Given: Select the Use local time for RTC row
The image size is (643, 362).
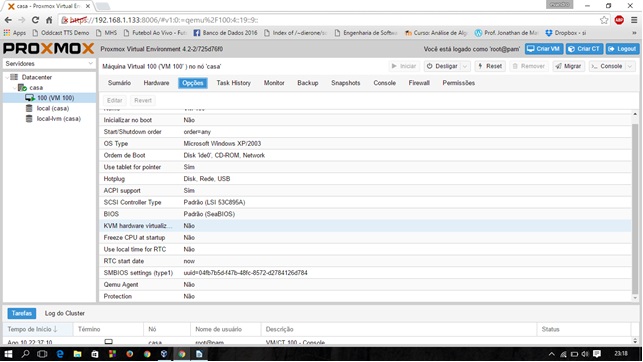Looking at the screenshot, I should coord(365,249).
